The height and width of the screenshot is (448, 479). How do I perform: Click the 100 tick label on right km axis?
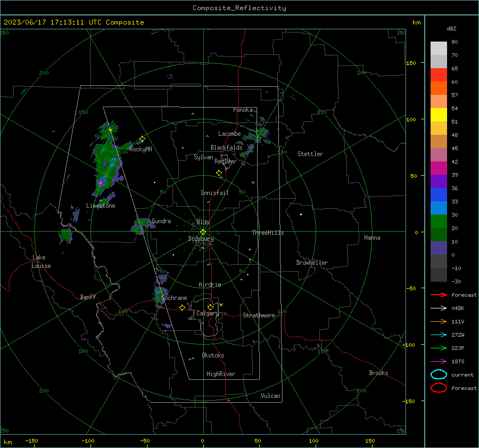coord(411,119)
